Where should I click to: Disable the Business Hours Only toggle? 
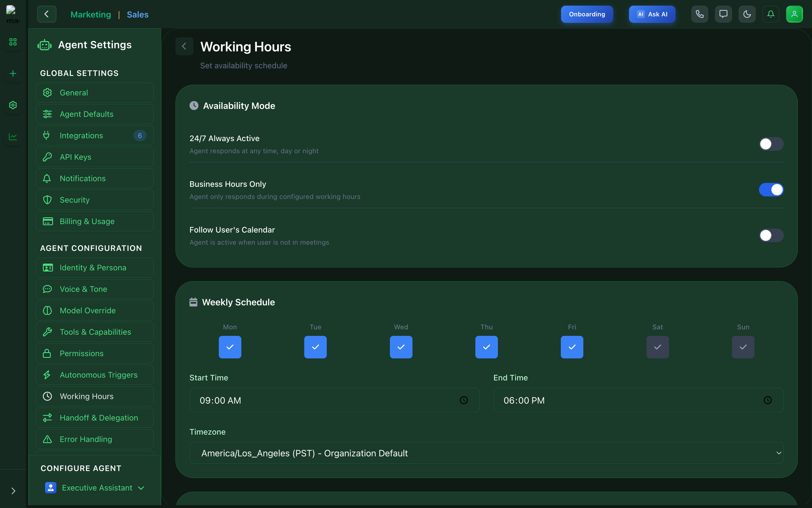771,189
